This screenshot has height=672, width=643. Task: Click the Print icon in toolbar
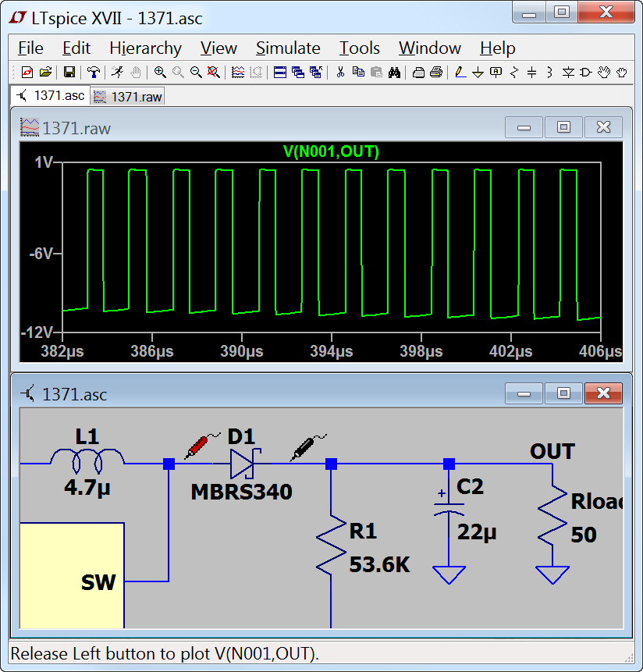(435, 73)
